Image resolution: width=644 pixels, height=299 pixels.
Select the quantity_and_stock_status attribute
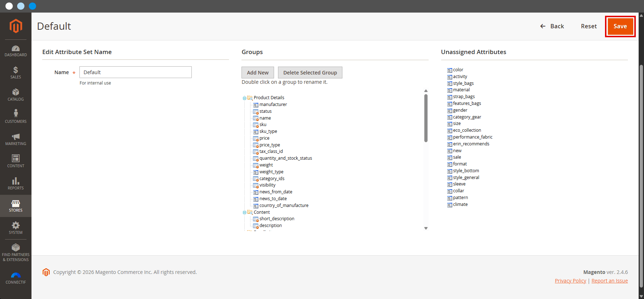tap(286, 158)
